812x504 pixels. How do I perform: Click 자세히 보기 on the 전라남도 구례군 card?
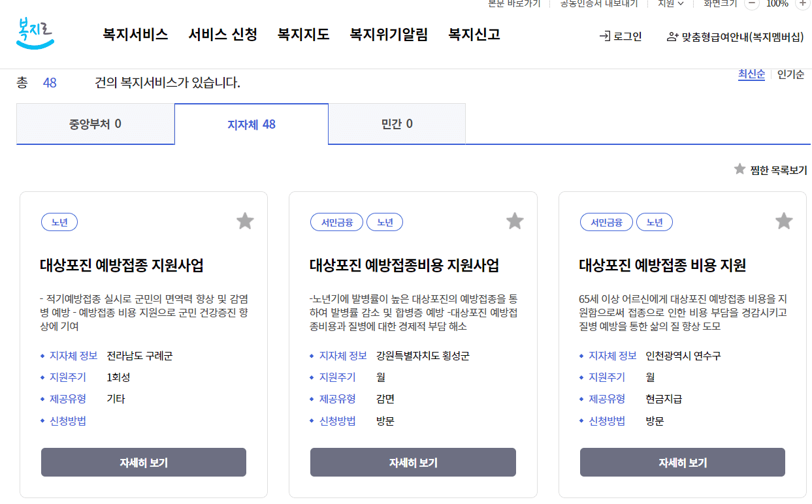pyautogui.click(x=143, y=462)
